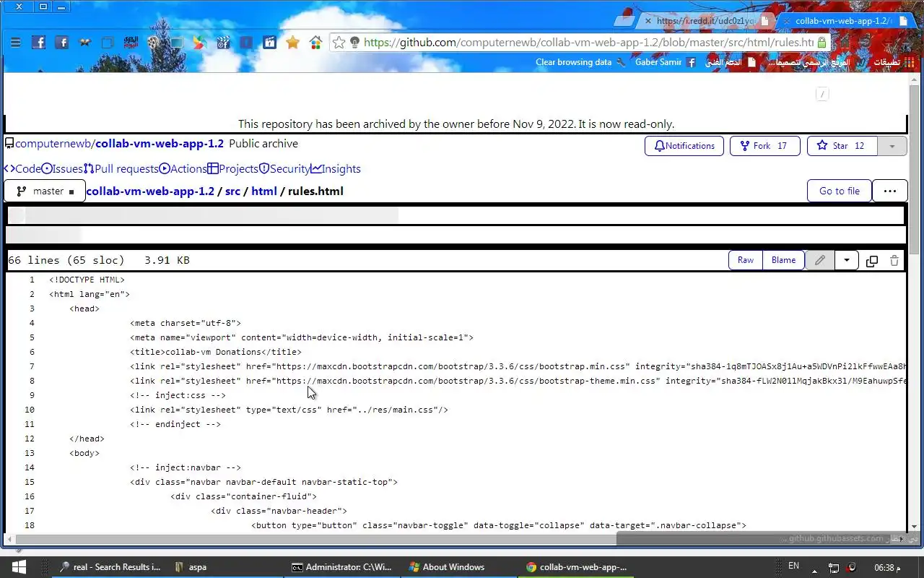Click the clapperboard extension icon
The image size is (924, 578).
coord(222,43)
